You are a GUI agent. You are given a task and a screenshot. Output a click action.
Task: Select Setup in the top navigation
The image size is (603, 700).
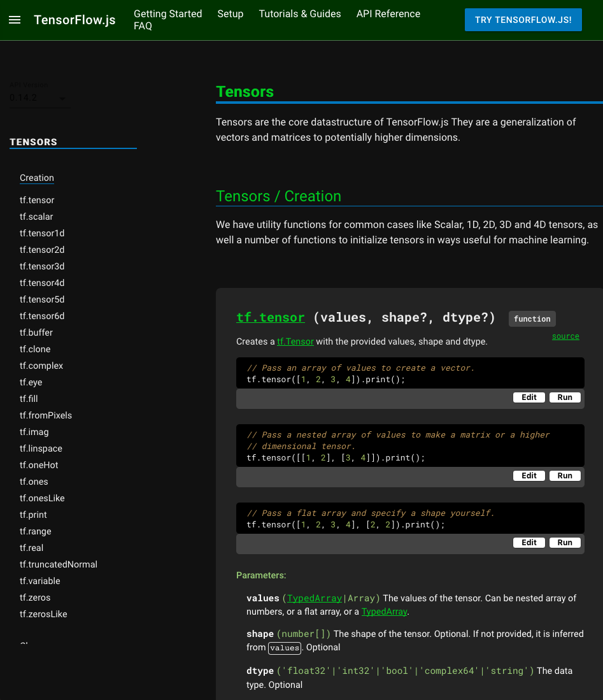tap(230, 13)
